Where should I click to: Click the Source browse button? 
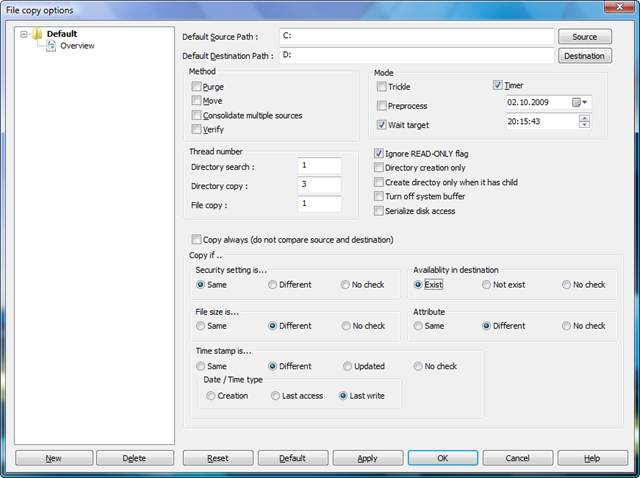(585, 37)
